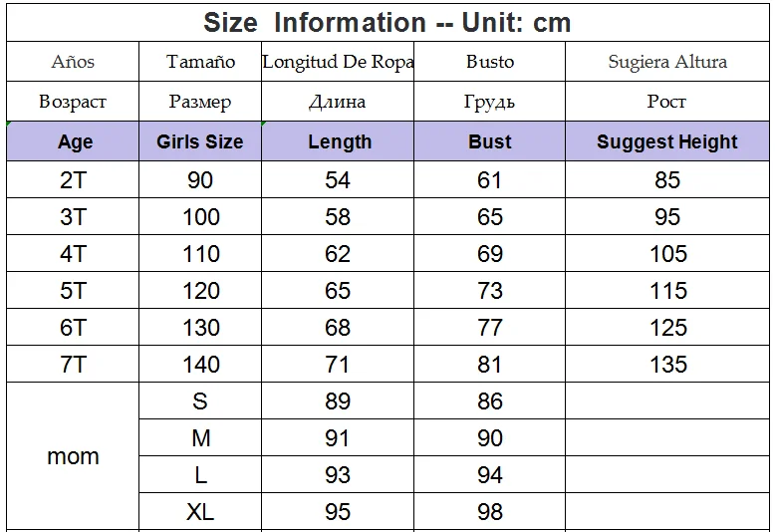Click the Размер header cell

click(200, 102)
